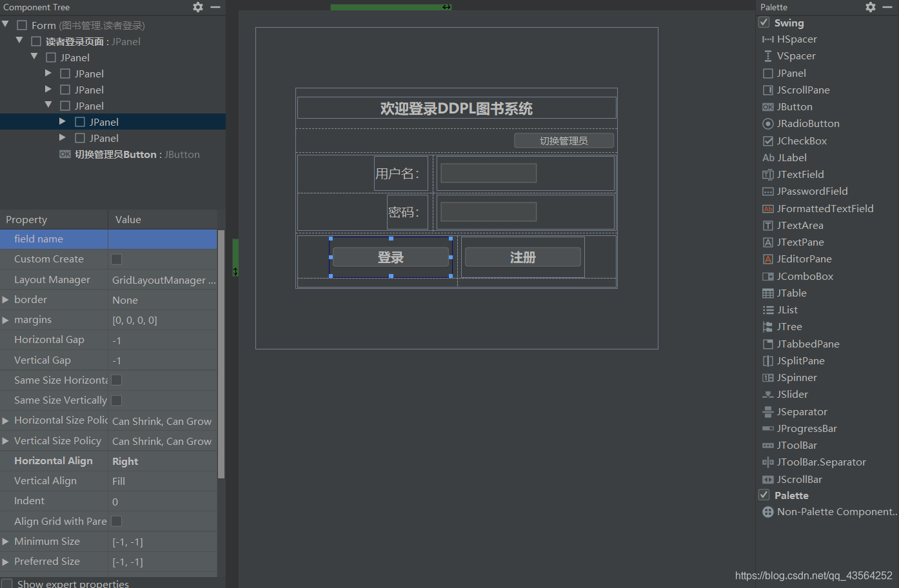Viewport: 899px width, 588px height.
Task: Click the Property column header
Action: (54, 219)
